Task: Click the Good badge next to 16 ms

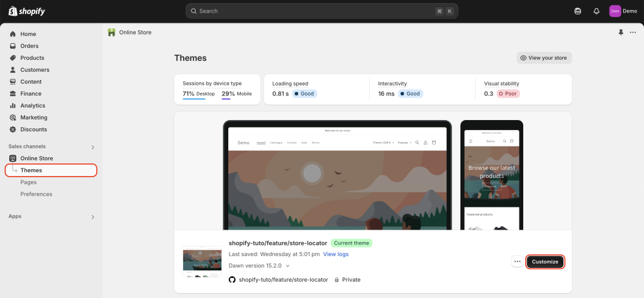Action: [411, 94]
